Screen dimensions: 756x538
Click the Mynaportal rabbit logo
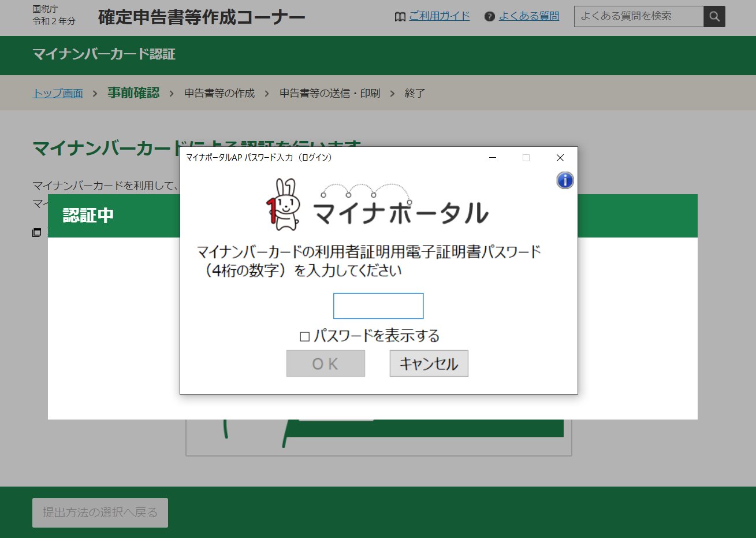pyautogui.click(x=282, y=205)
